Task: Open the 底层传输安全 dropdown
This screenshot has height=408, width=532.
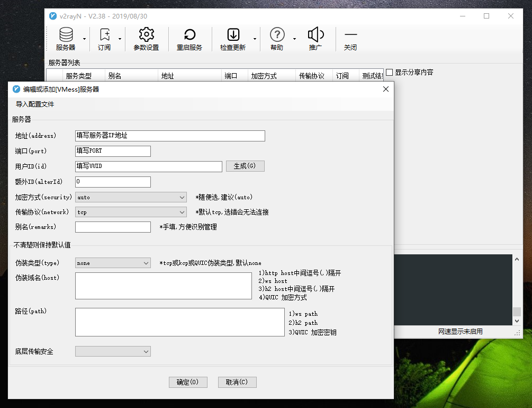Action: pos(113,351)
